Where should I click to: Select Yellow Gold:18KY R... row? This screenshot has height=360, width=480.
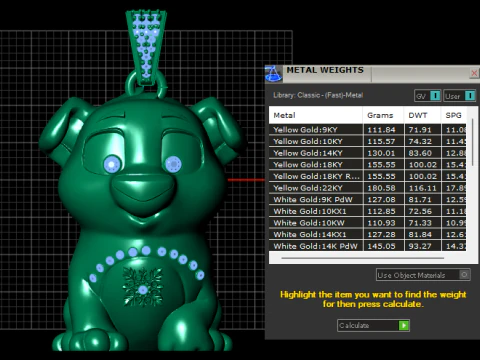pyautogui.click(x=368, y=176)
